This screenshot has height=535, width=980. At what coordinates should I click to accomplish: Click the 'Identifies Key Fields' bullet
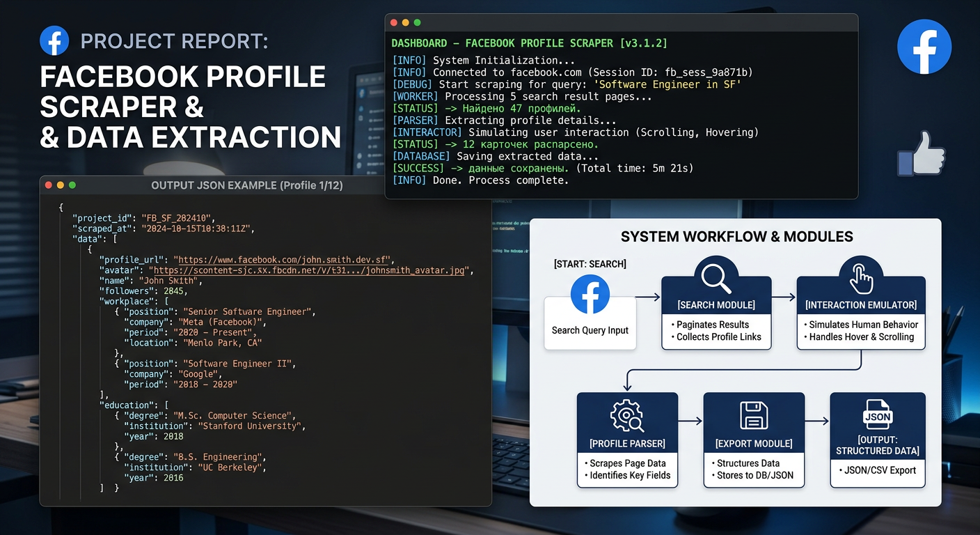point(626,475)
